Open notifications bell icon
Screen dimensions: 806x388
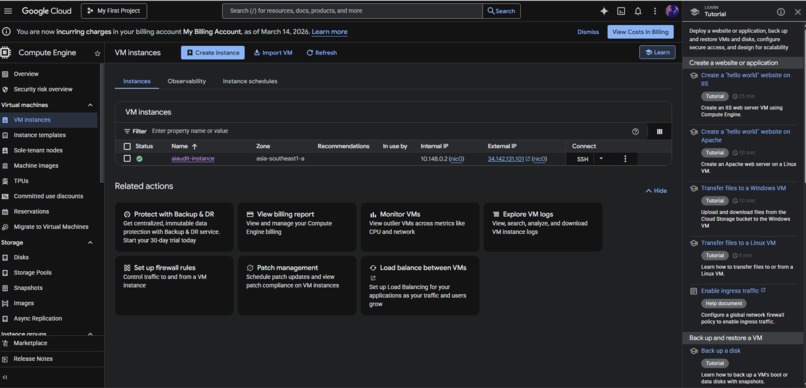pyautogui.click(x=638, y=11)
